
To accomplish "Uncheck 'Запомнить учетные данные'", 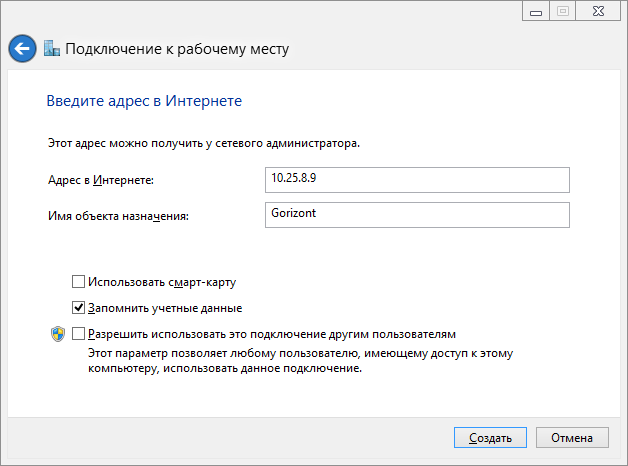I will (79, 308).
